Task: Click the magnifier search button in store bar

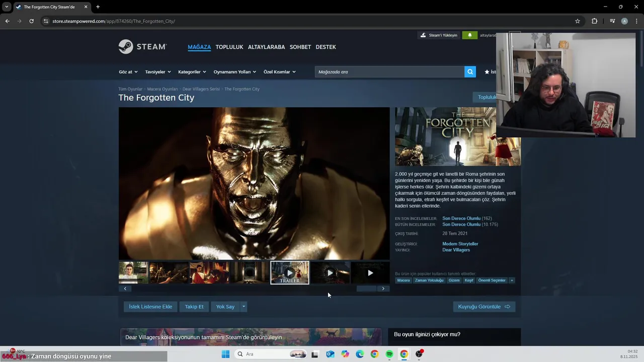Action: [x=470, y=72]
